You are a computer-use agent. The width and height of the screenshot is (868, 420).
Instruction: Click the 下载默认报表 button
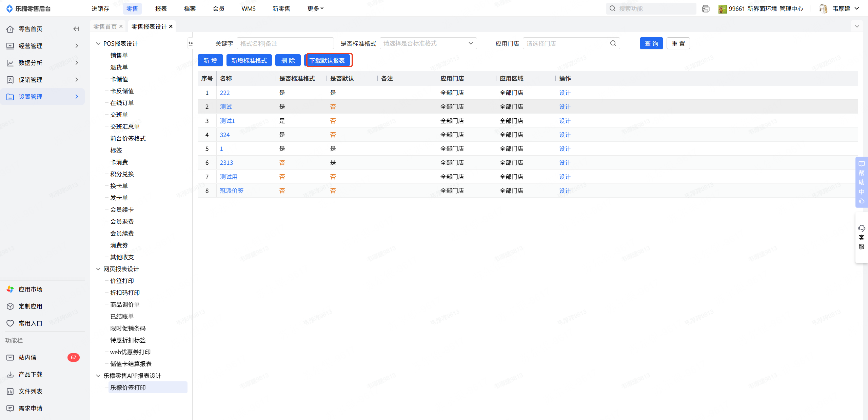pyautogui.click(x=327, y=60)
